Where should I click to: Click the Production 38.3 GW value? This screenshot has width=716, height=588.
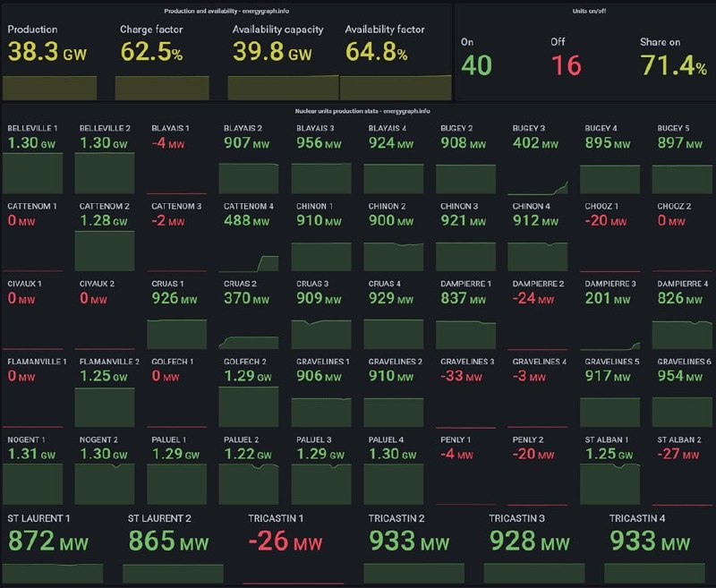click(48, 53)
